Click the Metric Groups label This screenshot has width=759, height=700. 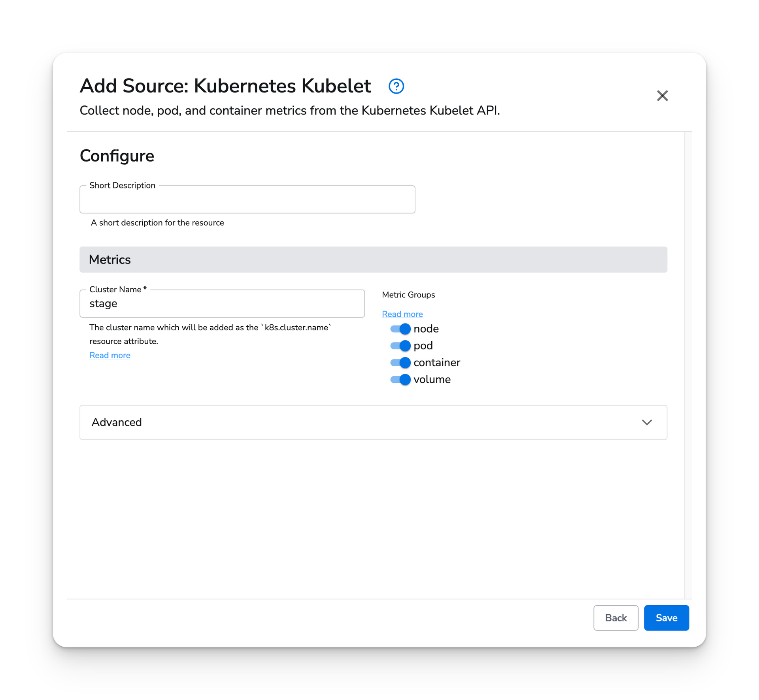click(x=408, y=295)
